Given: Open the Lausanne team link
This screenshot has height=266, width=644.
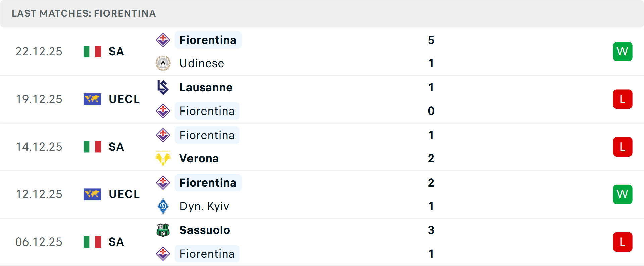Looking at the screenshot, I should (206, 87).
